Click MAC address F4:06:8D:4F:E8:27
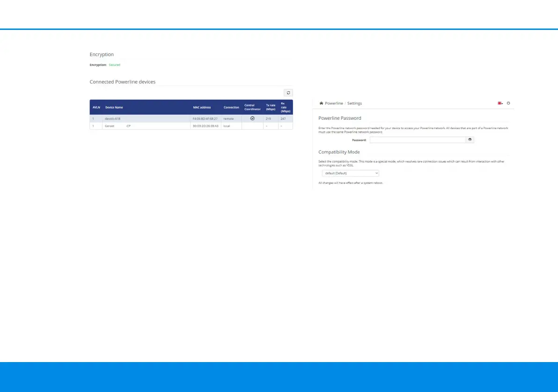This screenshot has width=558, height=392. [205, 119]
